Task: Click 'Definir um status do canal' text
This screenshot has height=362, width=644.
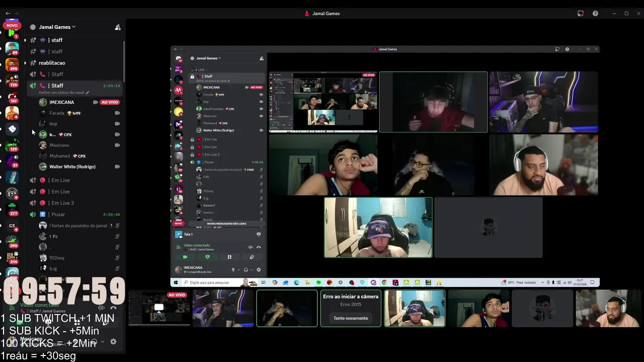Action: click(61, 93)
